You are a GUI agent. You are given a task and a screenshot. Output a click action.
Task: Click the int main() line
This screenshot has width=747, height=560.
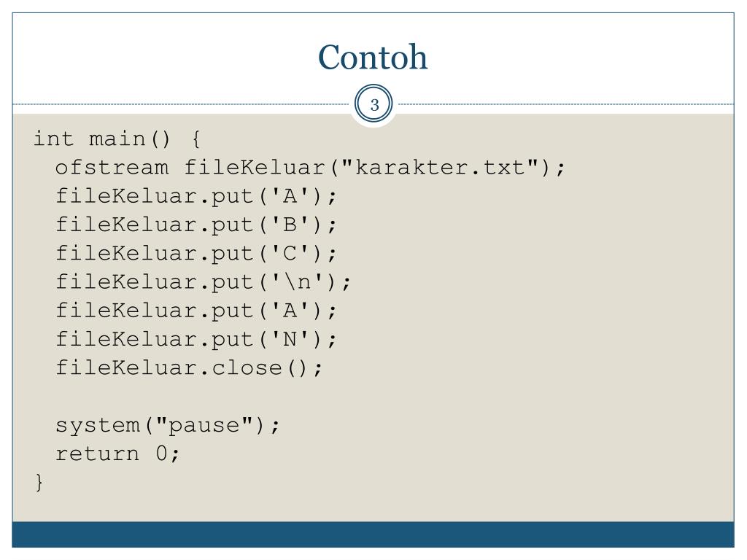coord(117,139)
